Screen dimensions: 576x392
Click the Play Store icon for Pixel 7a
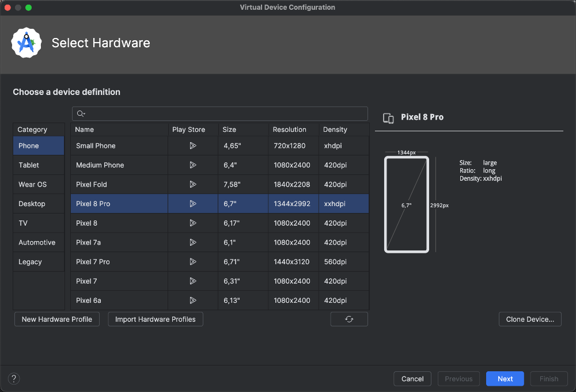coord(193,242)
